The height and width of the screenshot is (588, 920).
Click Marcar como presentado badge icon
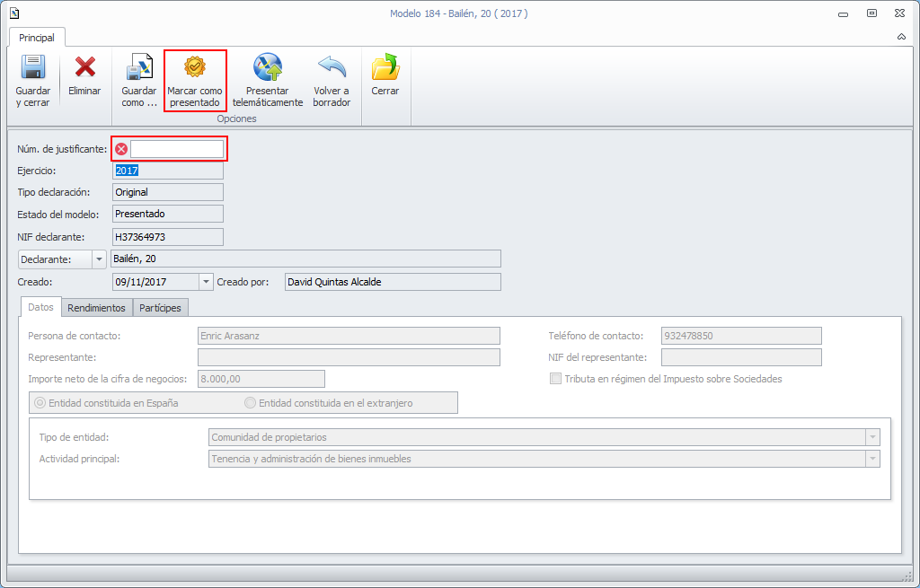point(194,66)
